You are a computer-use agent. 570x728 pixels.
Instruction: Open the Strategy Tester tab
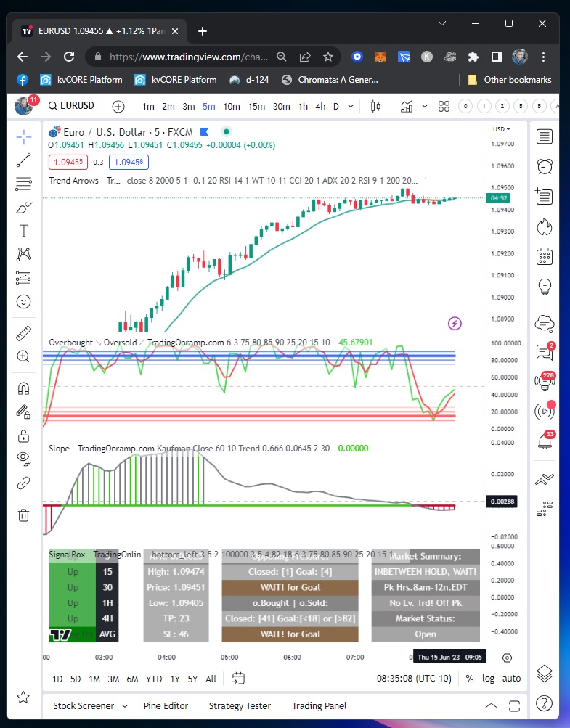pyautogui.click(x=240, y=705)
